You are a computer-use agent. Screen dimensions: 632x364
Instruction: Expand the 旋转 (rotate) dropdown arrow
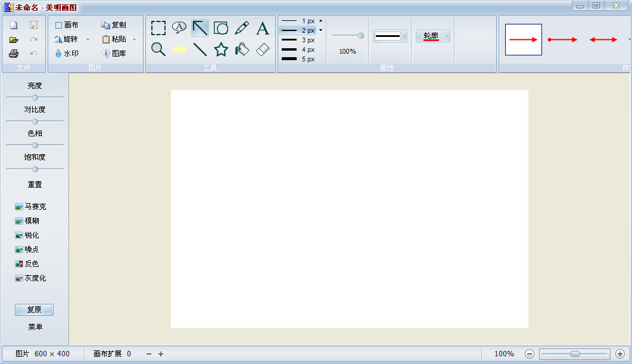tap(88, 40)
